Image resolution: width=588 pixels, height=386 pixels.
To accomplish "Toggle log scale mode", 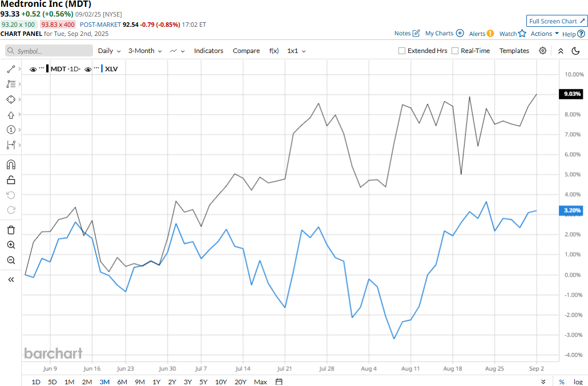I will pos(578,382).
